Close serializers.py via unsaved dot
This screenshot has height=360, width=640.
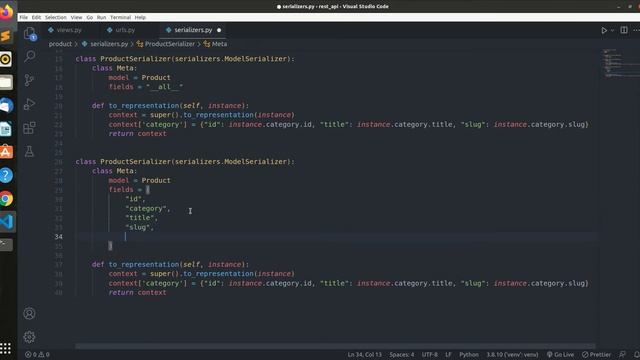[219, 30]
